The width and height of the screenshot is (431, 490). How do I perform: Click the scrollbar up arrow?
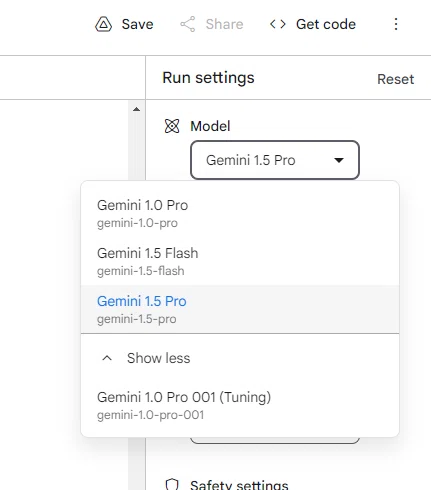pyautogui.click(x=136, y=109)
